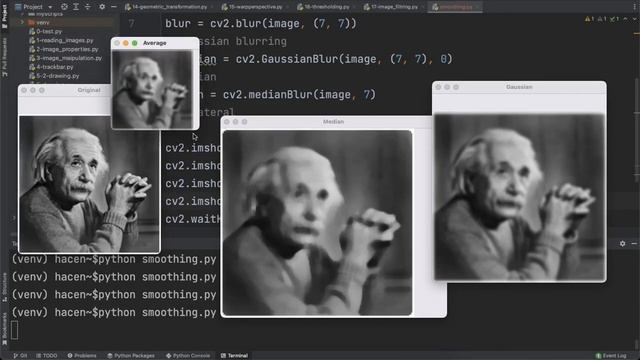Image resolution: width=640 pixels, height=360 pixels.
Task: Hide the Project panel with minus icon
Action: point(113,7)
